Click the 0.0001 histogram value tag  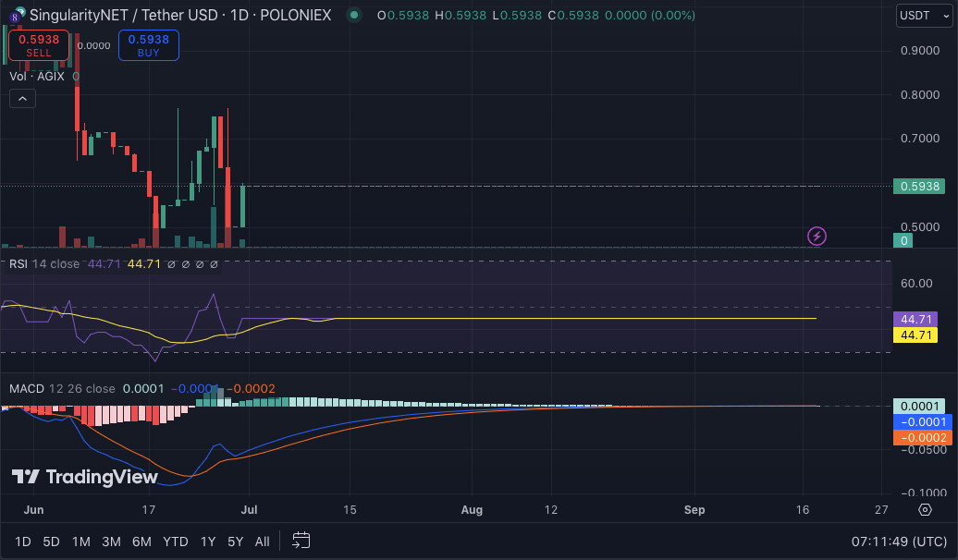[919, 406]
